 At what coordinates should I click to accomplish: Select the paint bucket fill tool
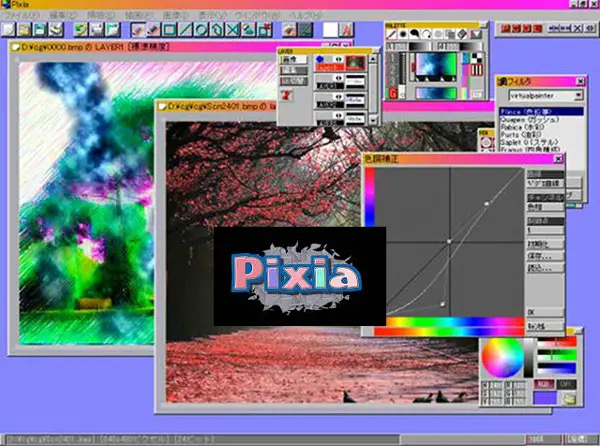pyautogui.click(x=249, y=29)
